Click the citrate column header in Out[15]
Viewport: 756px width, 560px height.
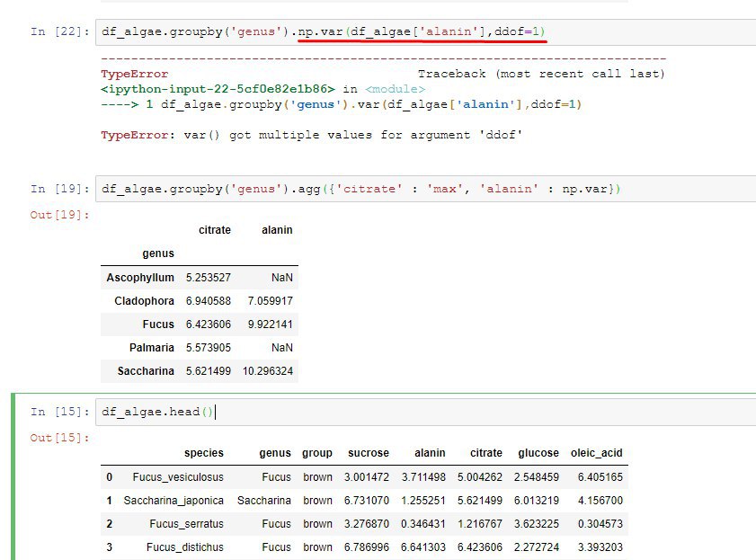[486, 453]
